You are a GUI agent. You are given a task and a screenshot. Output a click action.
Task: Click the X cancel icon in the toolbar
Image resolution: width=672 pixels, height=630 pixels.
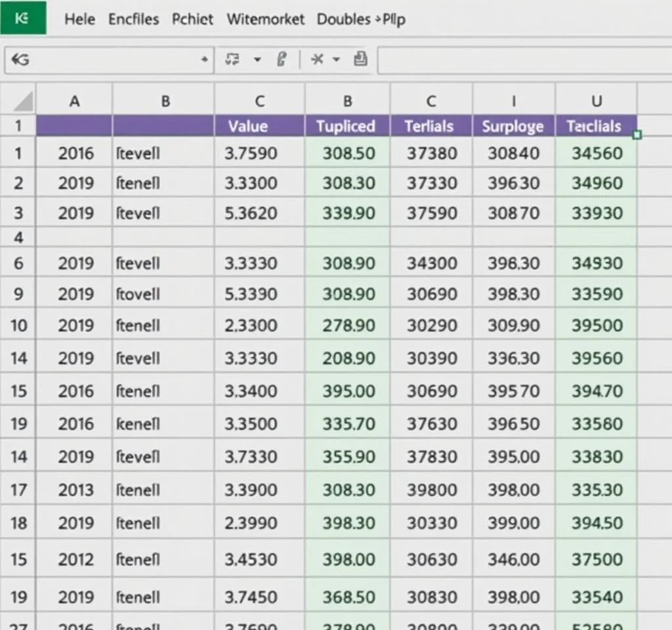click(318, 60)
